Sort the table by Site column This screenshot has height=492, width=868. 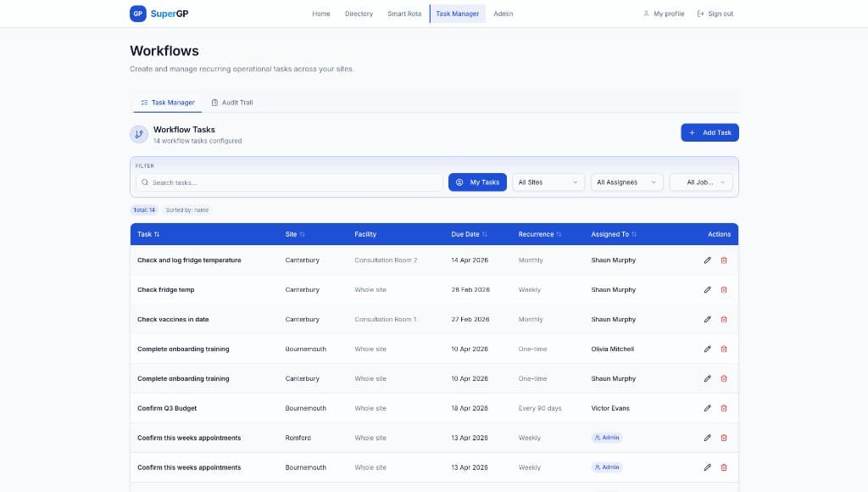(295, 234)
